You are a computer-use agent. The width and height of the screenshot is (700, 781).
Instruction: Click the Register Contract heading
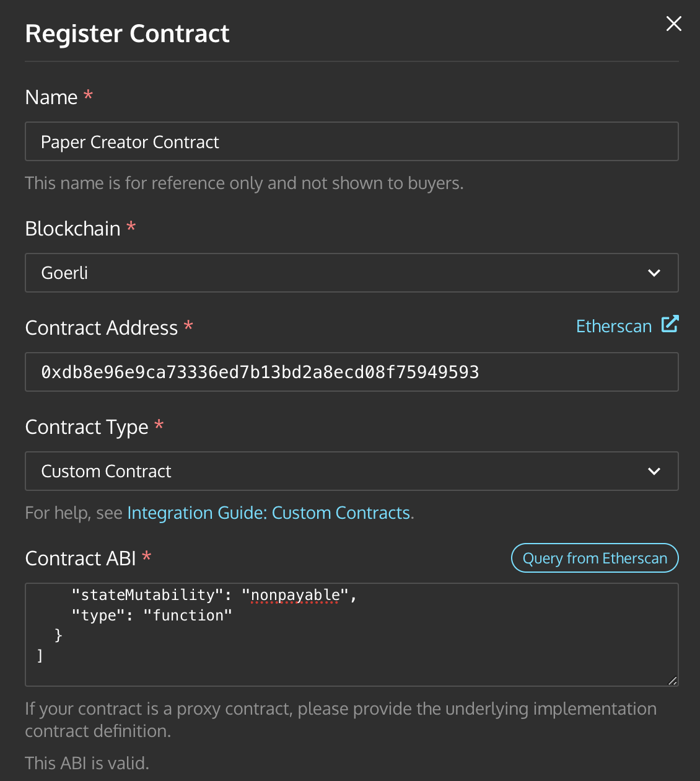(127, 33)
